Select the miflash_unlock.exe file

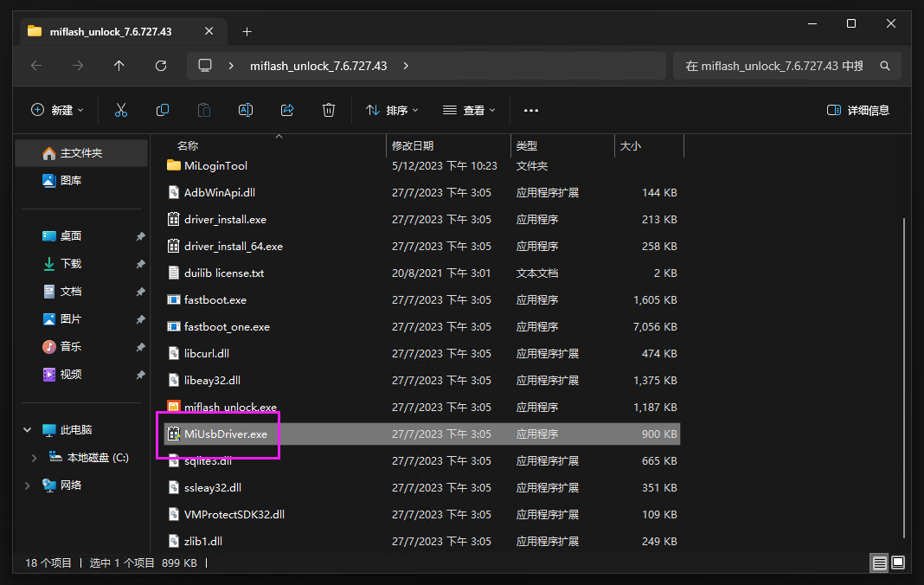(x=230, y=408)
